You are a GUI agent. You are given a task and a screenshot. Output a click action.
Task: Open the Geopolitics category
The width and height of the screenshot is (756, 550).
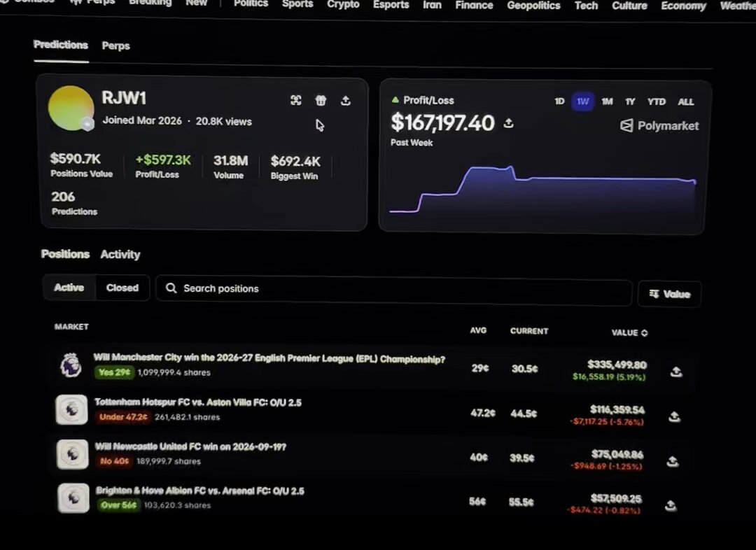pos(533,6)
